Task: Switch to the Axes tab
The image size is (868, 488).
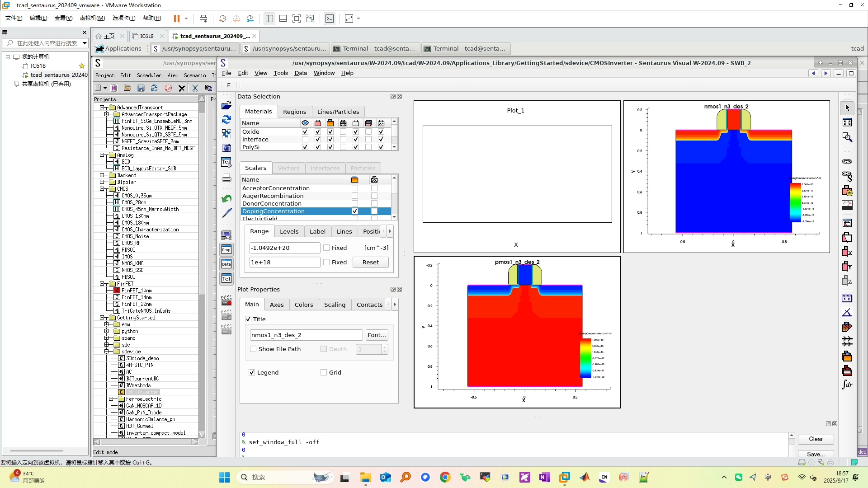Action: coord(277,305)
